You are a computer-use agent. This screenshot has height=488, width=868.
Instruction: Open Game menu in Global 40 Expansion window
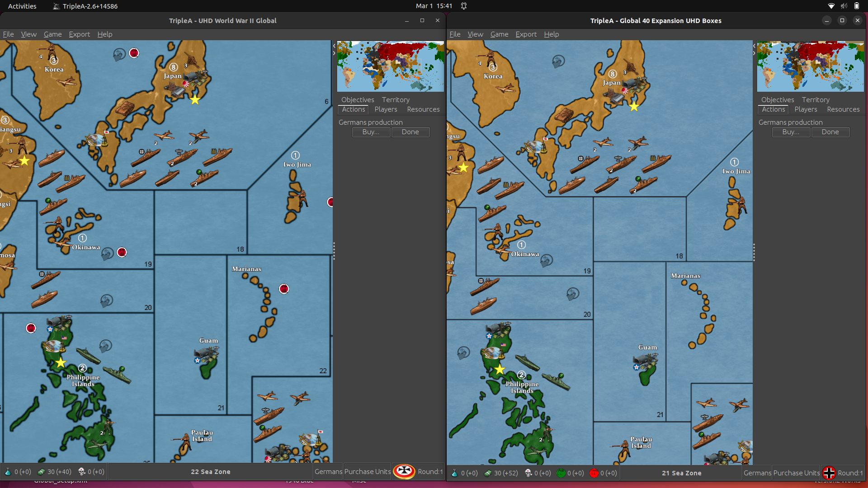pos(499,34)
